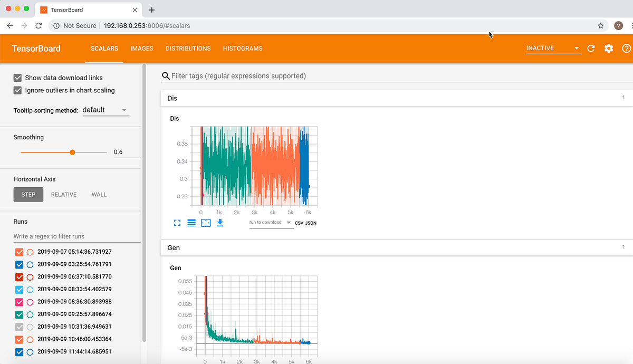Toggle logarithmic y-axis on the Dis chart
Image resolution: width=633 pixels, height=364 pixels.
[x=191, y=223]
